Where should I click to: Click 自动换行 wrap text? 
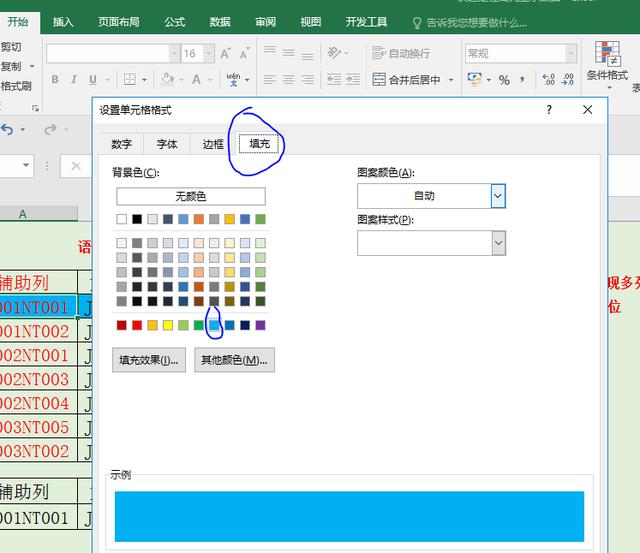point(401,53)
